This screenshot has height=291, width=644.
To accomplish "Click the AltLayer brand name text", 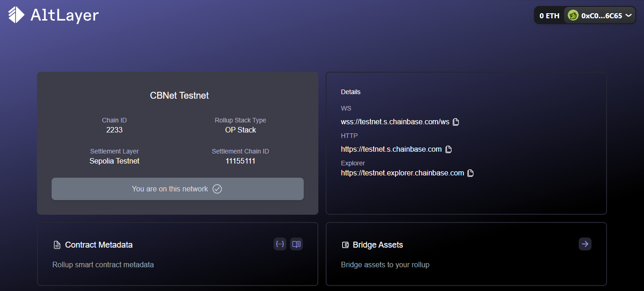I will [64, 16].
